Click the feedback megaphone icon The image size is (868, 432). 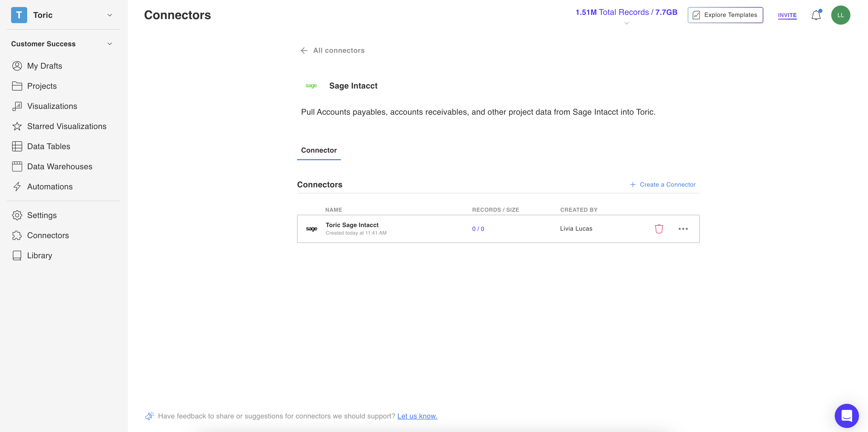150,416
